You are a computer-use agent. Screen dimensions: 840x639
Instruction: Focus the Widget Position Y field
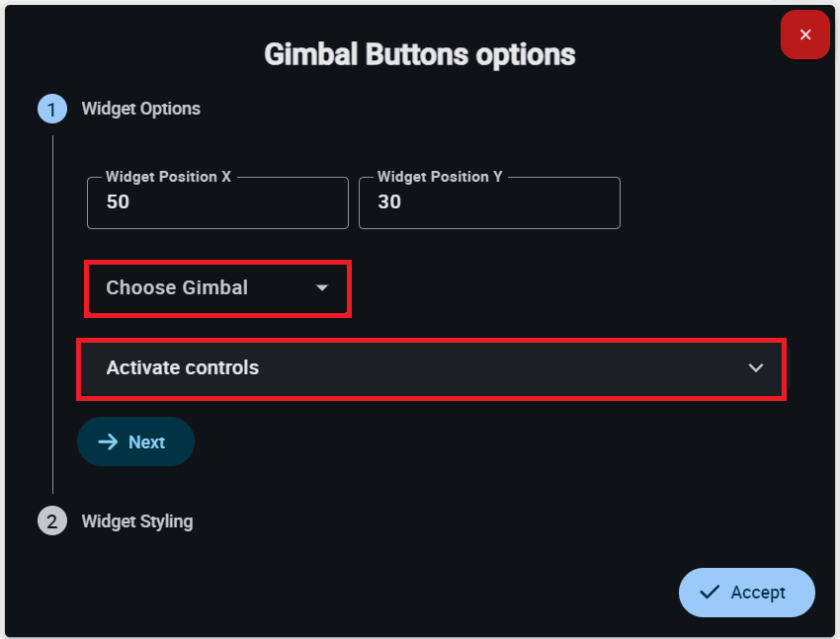[x=489, y=203]
